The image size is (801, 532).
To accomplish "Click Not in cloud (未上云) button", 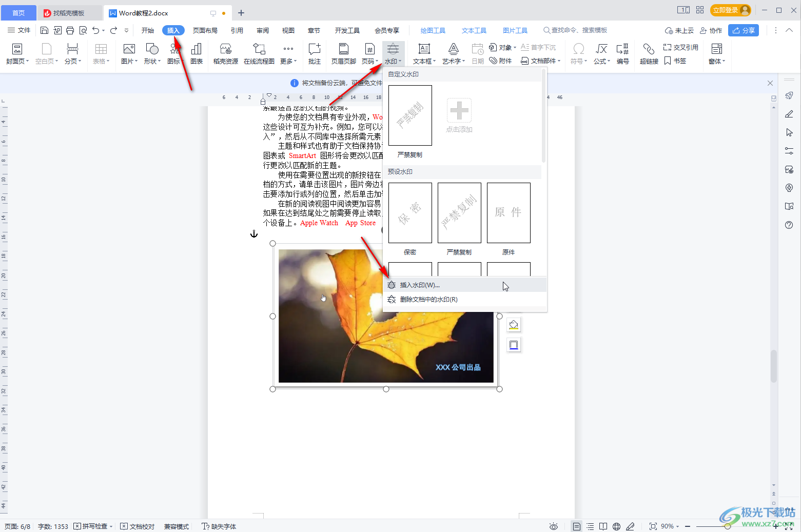I will click(x=679, y=30).
